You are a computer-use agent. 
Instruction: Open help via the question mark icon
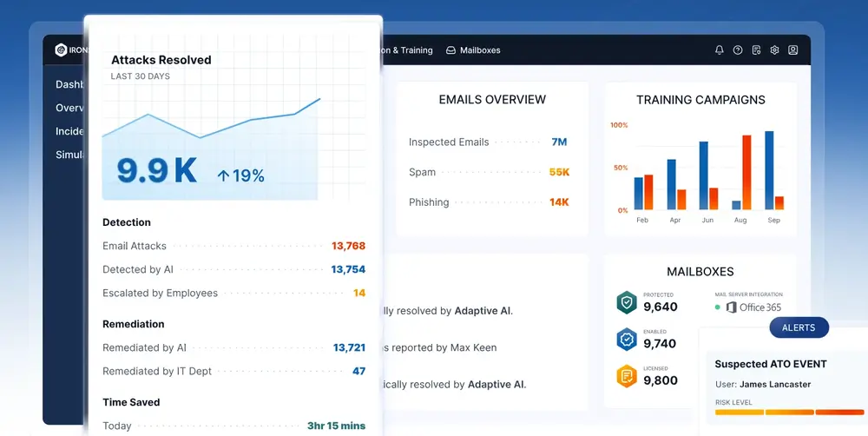pos(738,50)
